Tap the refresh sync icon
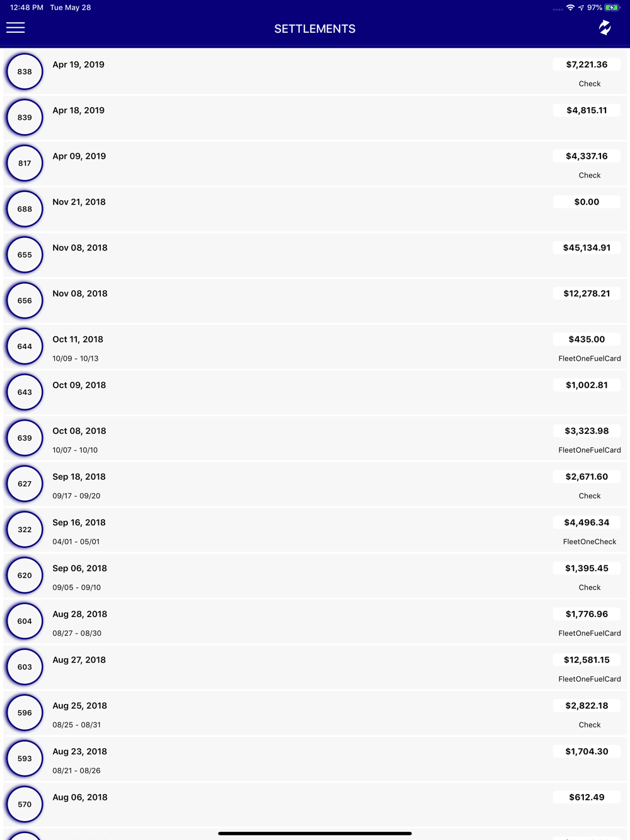 coord(605,28)
